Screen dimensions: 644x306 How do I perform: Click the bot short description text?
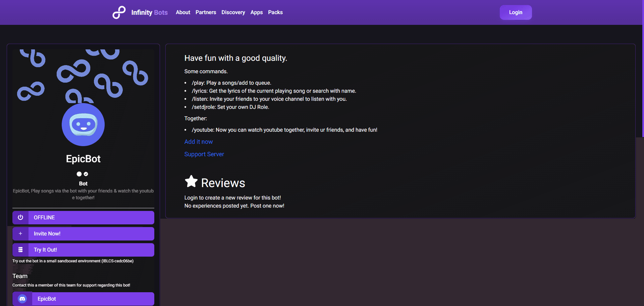click(83, 194)
